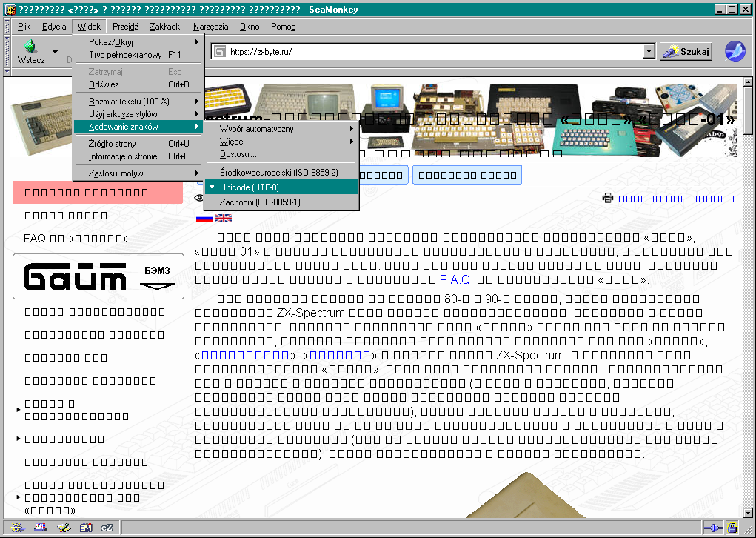Click the page icon left of the URL
756x538 pixels.
click(220, 52)
